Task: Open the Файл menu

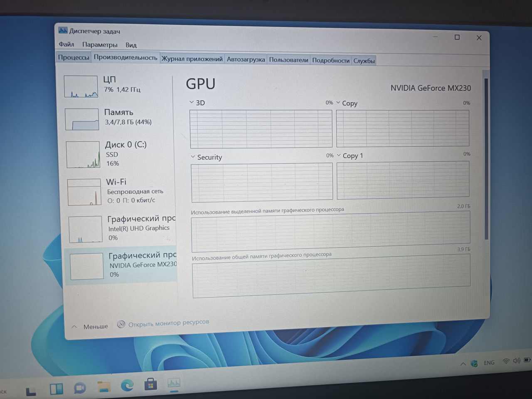Action: 66,44
